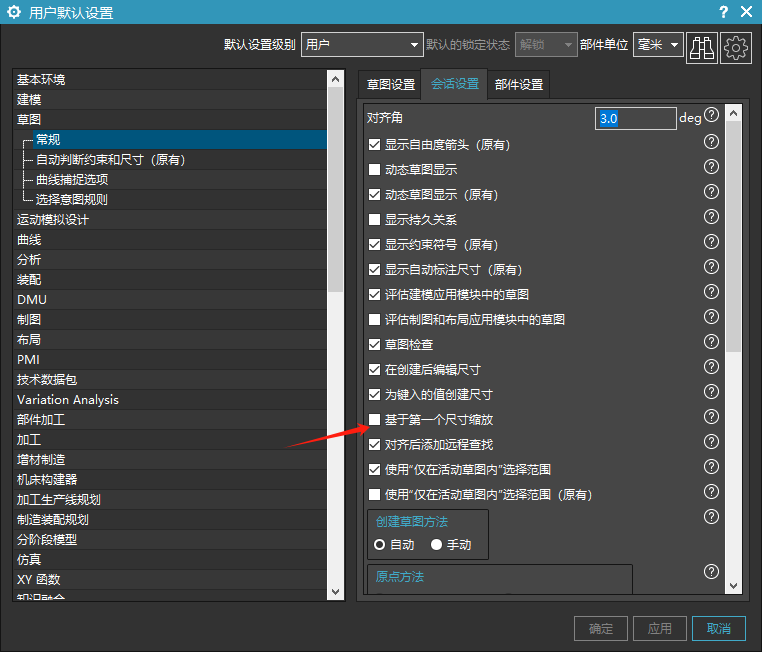Screen dimensions: 762x652
Task: Click help icon beside 评估制图和布局应用模块中的草图
Action: coord(711,317)
